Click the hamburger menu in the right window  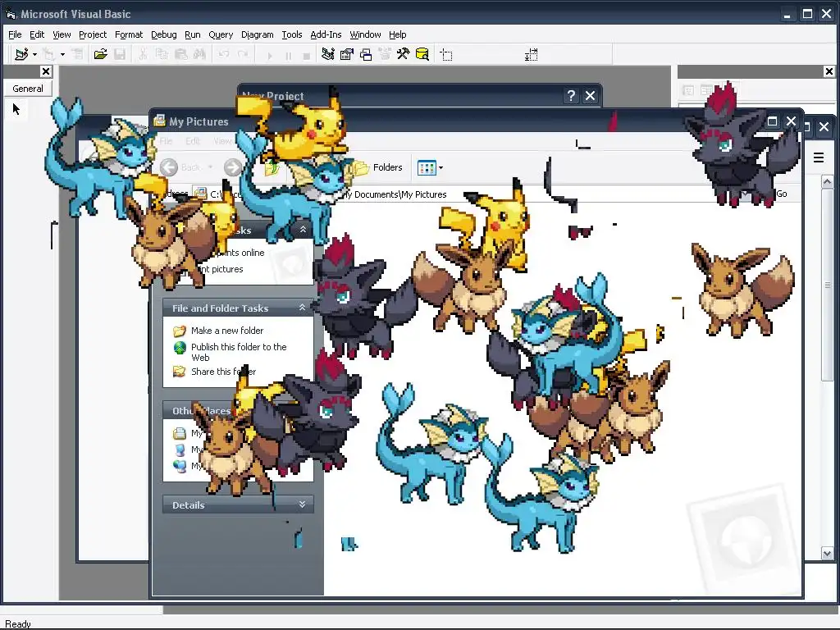tap(819, 157)
